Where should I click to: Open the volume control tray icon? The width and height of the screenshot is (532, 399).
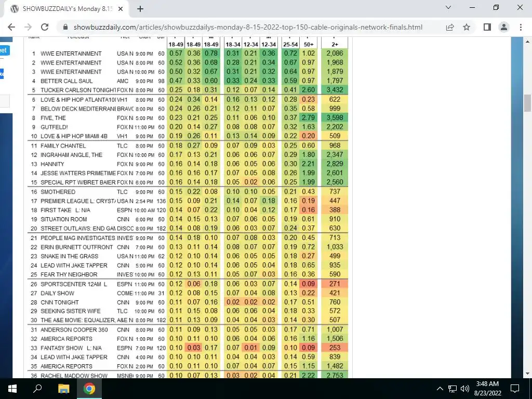click(x=464, y=389)
